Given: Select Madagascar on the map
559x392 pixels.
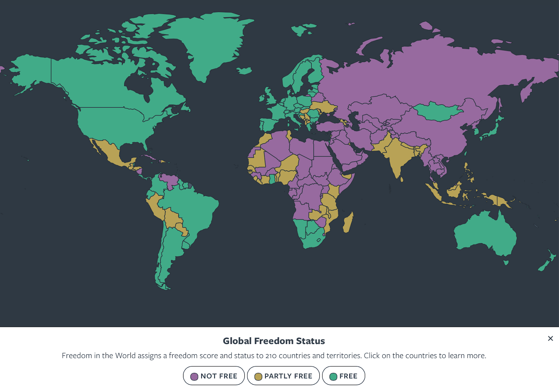Looking at the screenshot, I should pyautogui.click(x=348, y=223).
